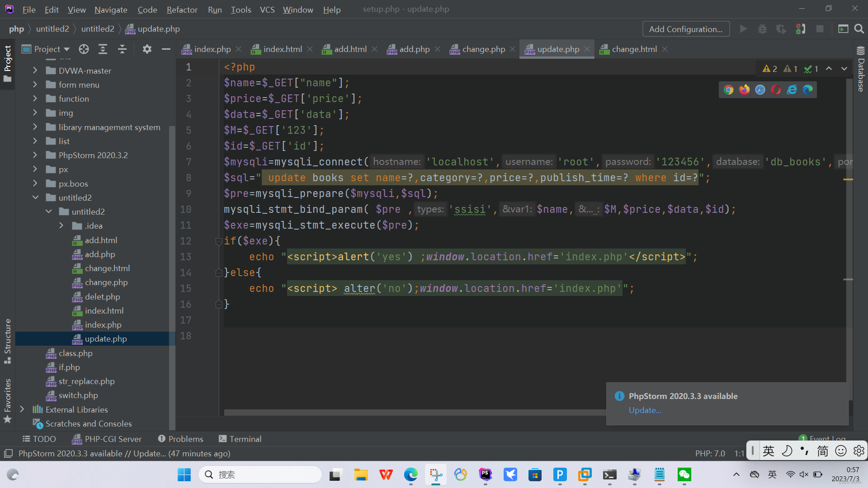Click the Collapse All icon in Project panel
This screenshot has height=488, width=868.
pyautogui.click(x=122, y=49)
